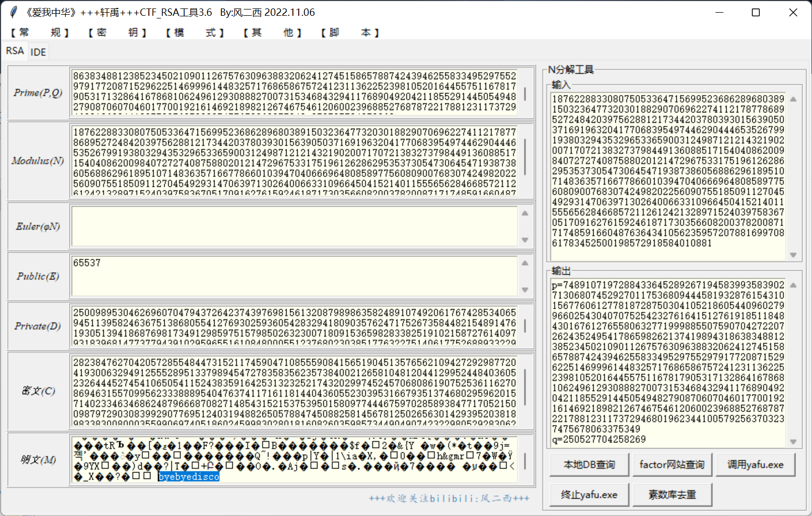812x516 pixels.
Task: Open the 【其 他】 menu
Action: 272,33
